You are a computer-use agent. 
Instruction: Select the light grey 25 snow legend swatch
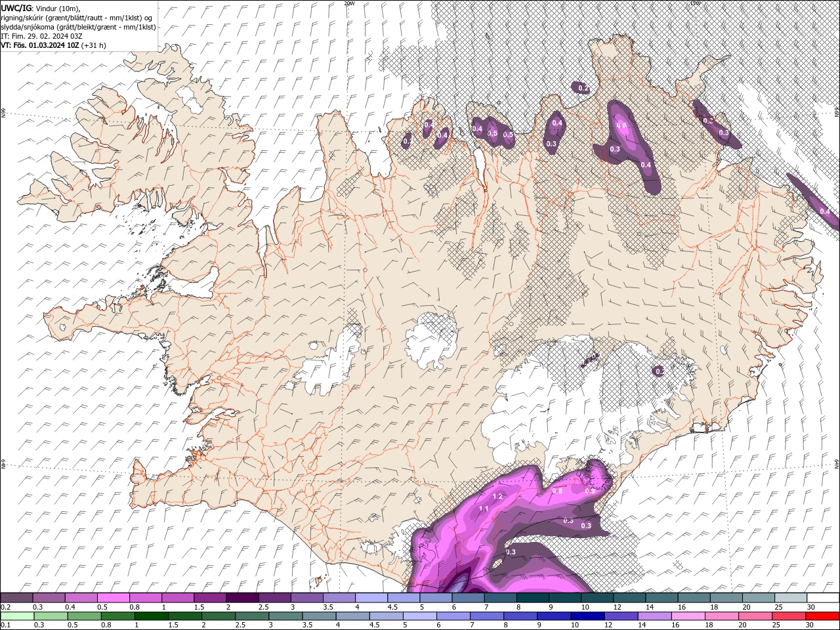point(791,598)
